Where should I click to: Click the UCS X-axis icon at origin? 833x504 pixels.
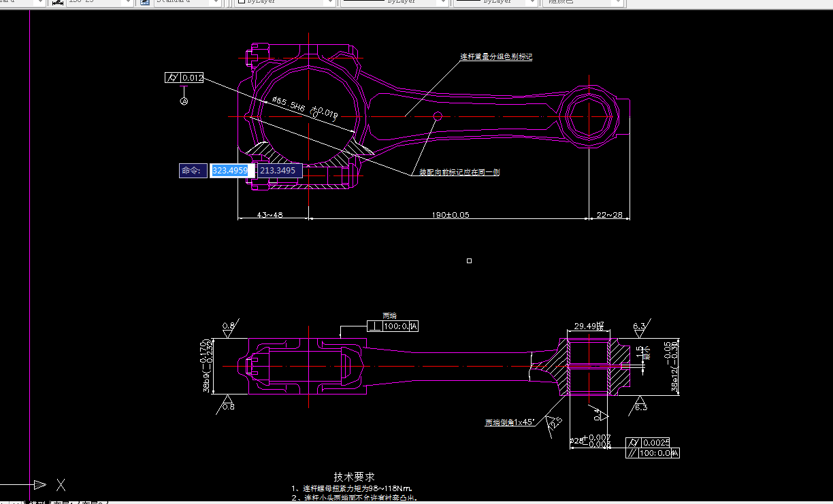pyautogui.click(x=60, y=485)
